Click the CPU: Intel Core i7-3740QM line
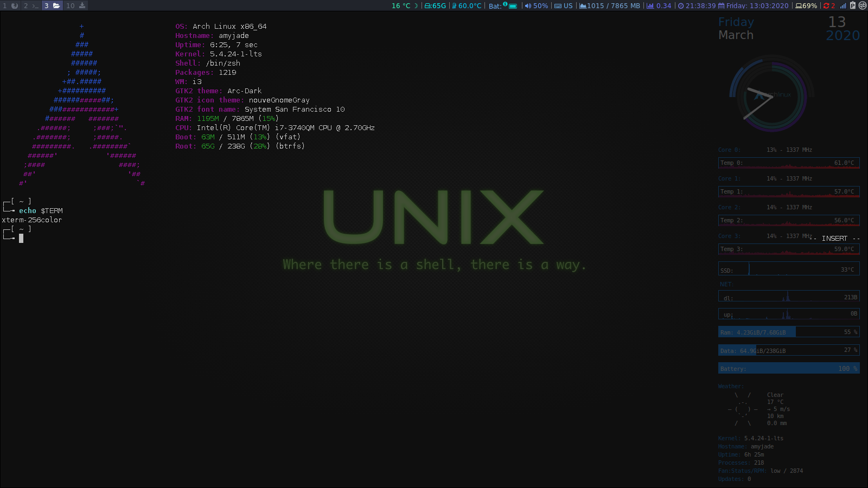 point(275,127)
